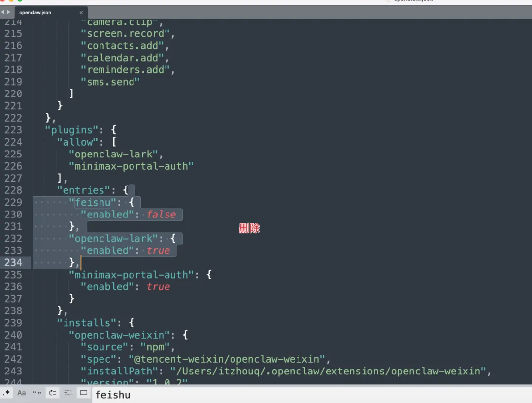The height and width of the screenshot is (403, 532).
Task: Place cursor on "calendar.add" string
Action: tap(122, 58)
